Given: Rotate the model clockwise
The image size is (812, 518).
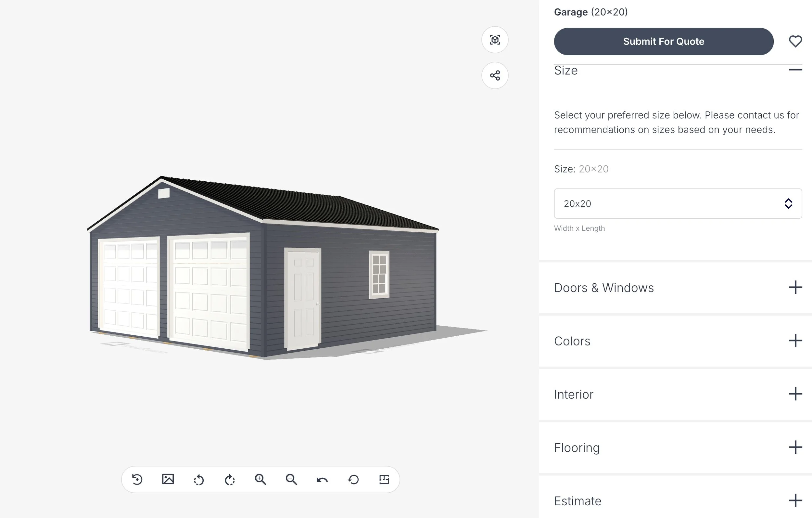Looking at the screenshot, I should (230, 479).
